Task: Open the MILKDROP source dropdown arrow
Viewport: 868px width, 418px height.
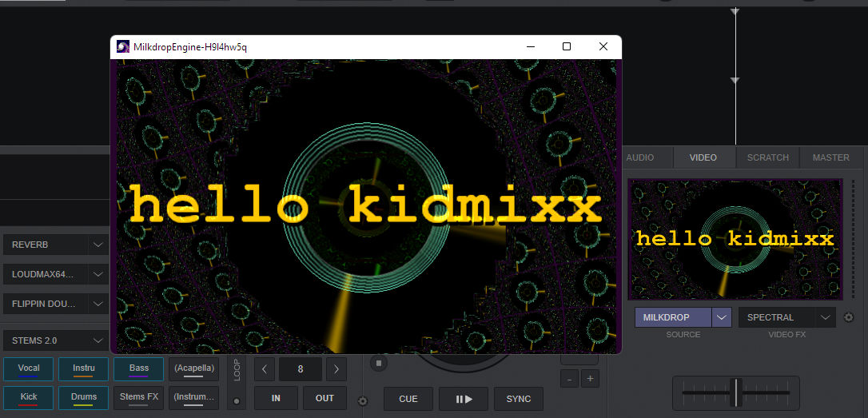Action: click(x=721, y=317)
